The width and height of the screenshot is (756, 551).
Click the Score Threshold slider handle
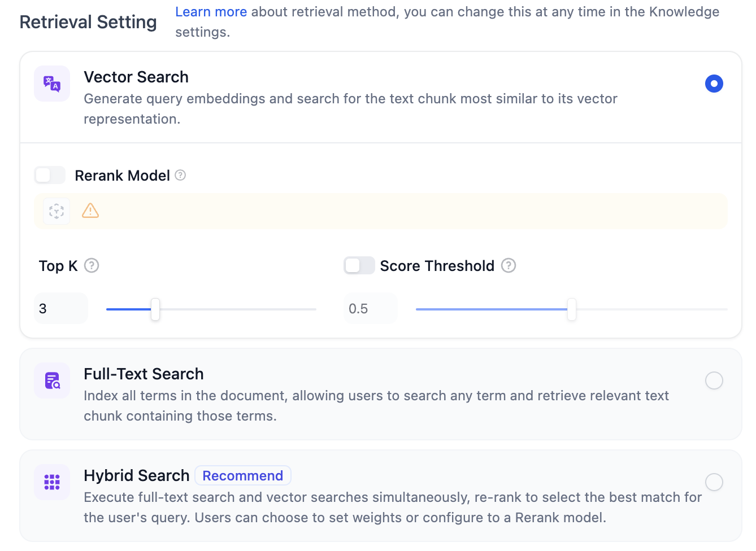click(x=572, y=309)
